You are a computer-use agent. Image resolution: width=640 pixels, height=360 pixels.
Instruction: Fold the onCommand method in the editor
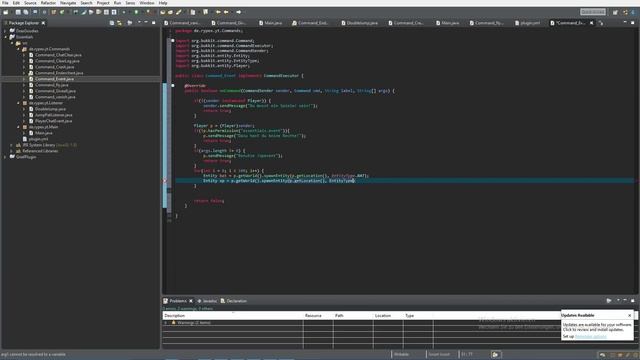coord(173,86)
